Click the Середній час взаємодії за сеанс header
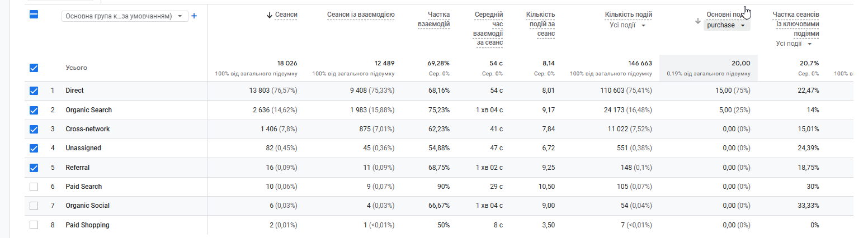 pos(488,28)
